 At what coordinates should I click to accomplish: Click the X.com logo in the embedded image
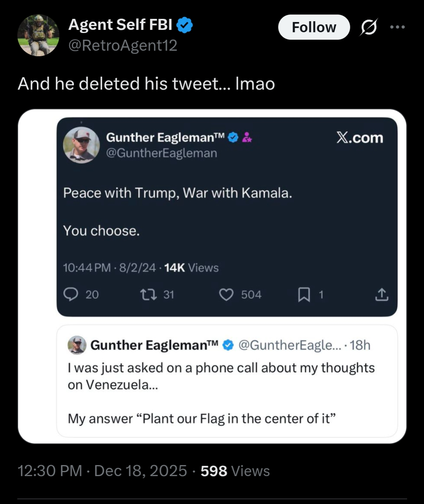359,137
